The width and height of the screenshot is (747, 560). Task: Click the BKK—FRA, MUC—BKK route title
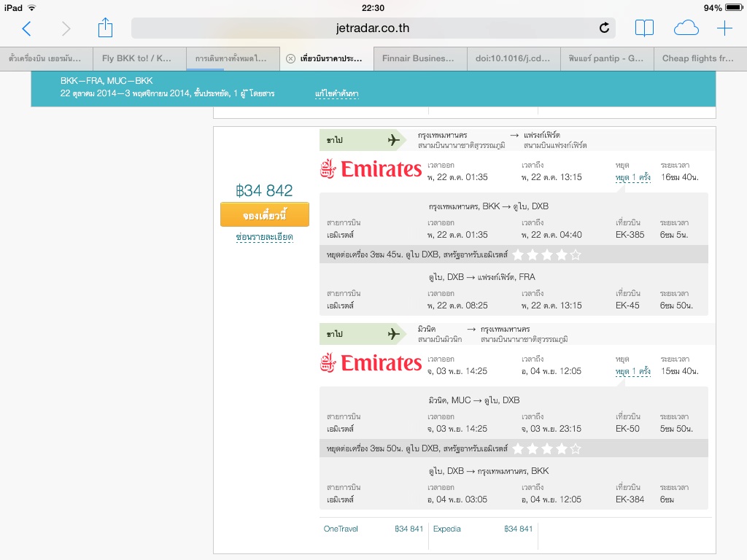click(x=107, y=81)
